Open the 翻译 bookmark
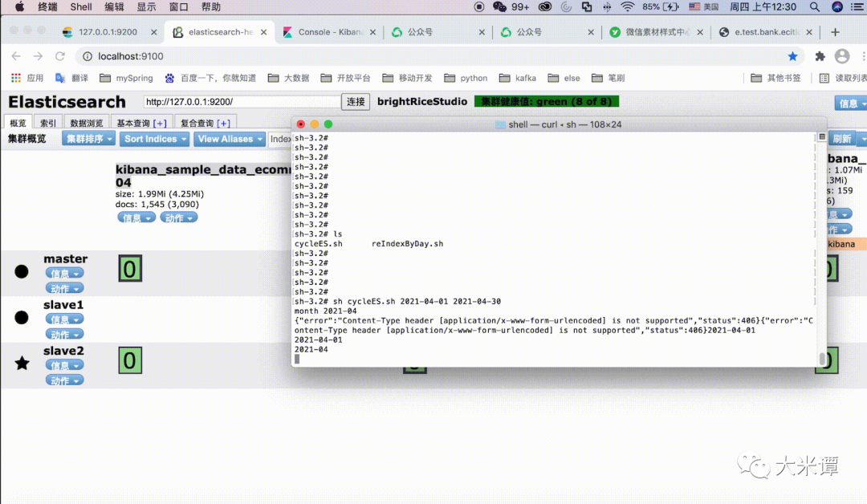The image size is (867, 504). tap(72, 78)
